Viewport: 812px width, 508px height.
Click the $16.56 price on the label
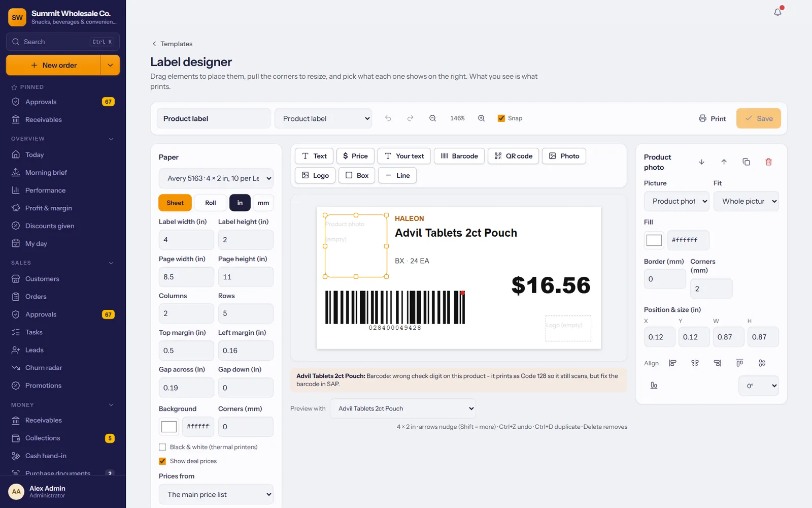551,285
